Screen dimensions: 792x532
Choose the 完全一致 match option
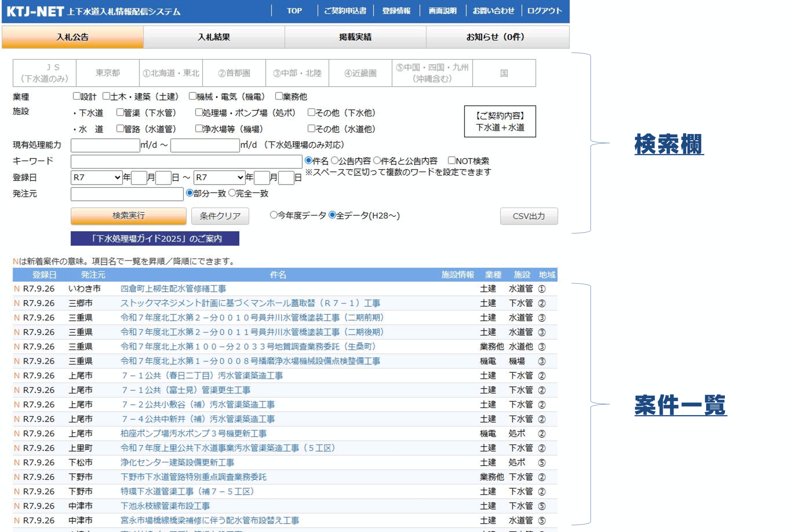click(x=232, y=193)
